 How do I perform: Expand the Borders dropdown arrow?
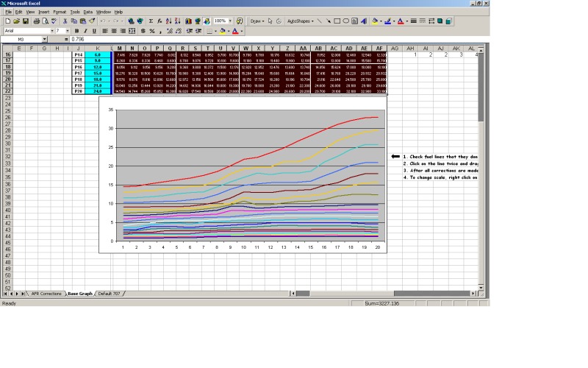point(215,31)
